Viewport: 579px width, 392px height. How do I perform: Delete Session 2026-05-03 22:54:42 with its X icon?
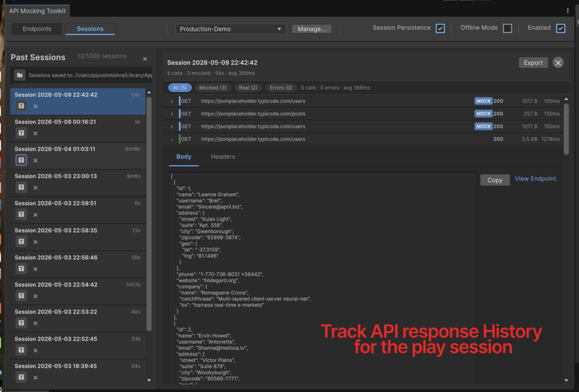tap(35, 296)
